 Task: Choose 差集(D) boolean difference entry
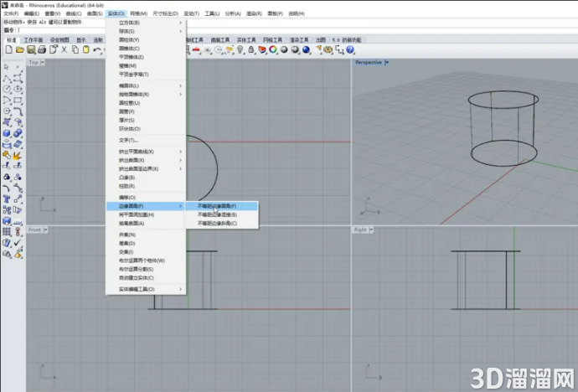pyautogui.click(x=146, y=244)
